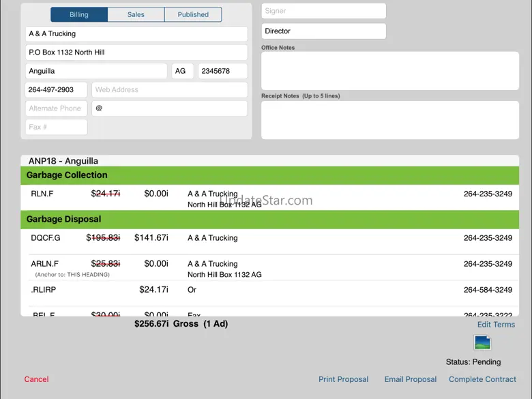Focus the Alternate Phone field

pyautogui.click(x=57, y=108)
